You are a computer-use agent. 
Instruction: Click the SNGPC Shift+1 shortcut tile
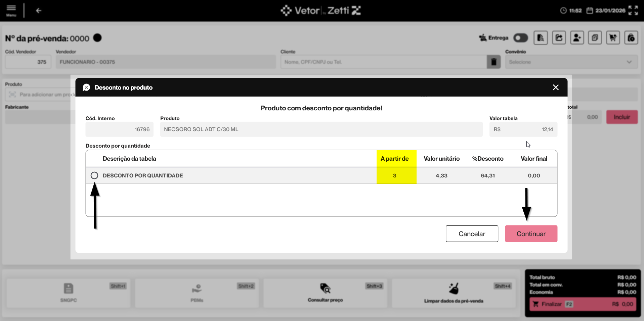(x=69, y=293)
